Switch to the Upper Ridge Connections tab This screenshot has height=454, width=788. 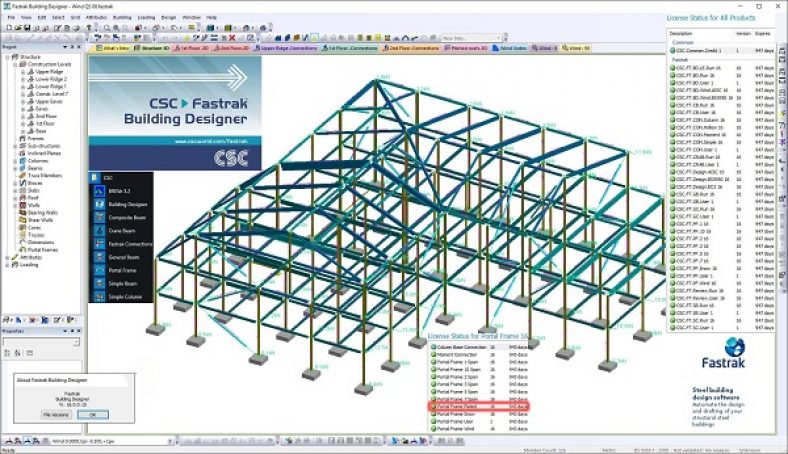tap(285, 48)
